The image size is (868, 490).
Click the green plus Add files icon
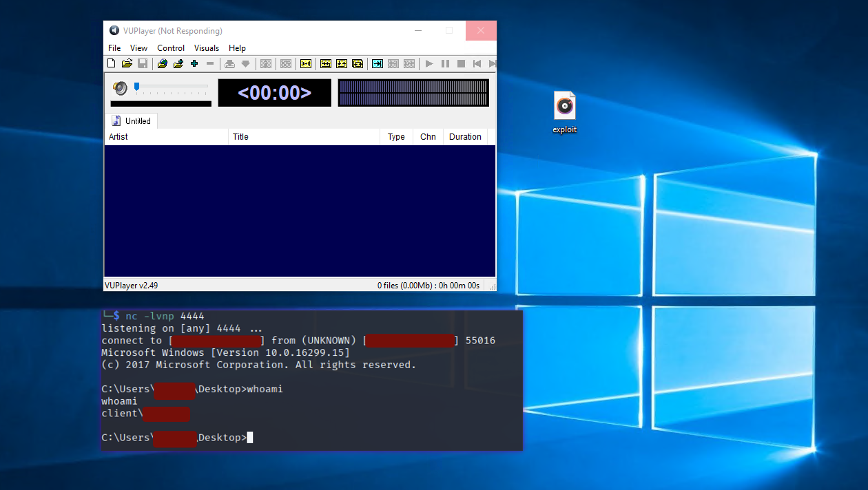tap(194, 63)
